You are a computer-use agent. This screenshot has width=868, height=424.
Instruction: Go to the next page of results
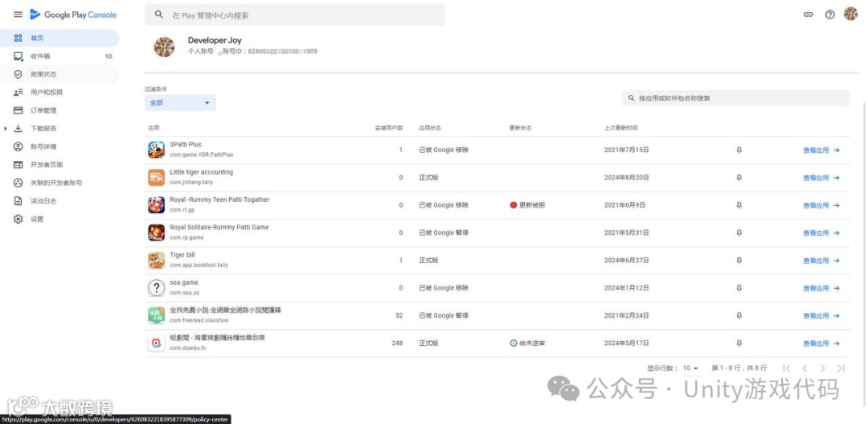pos(823,368)
